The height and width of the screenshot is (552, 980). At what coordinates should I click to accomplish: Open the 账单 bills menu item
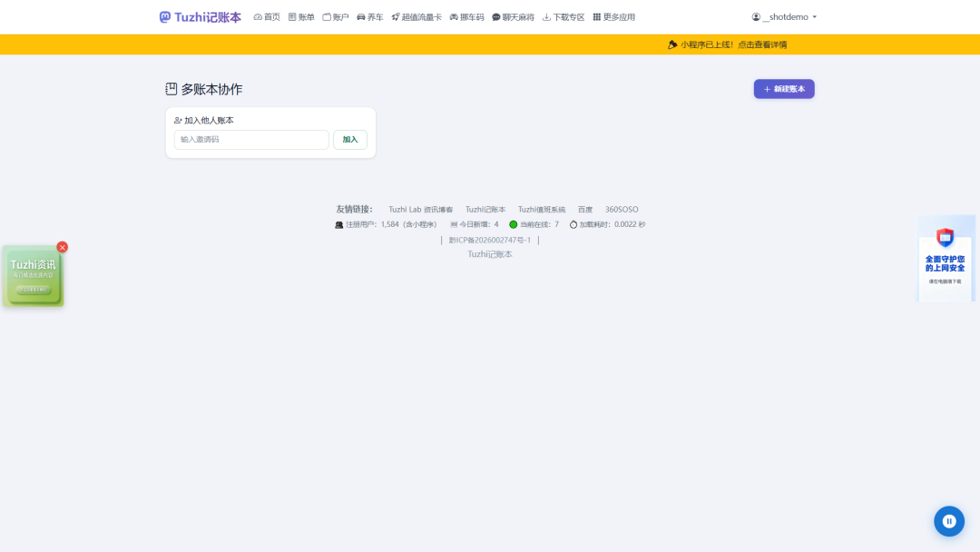(301, 17)
